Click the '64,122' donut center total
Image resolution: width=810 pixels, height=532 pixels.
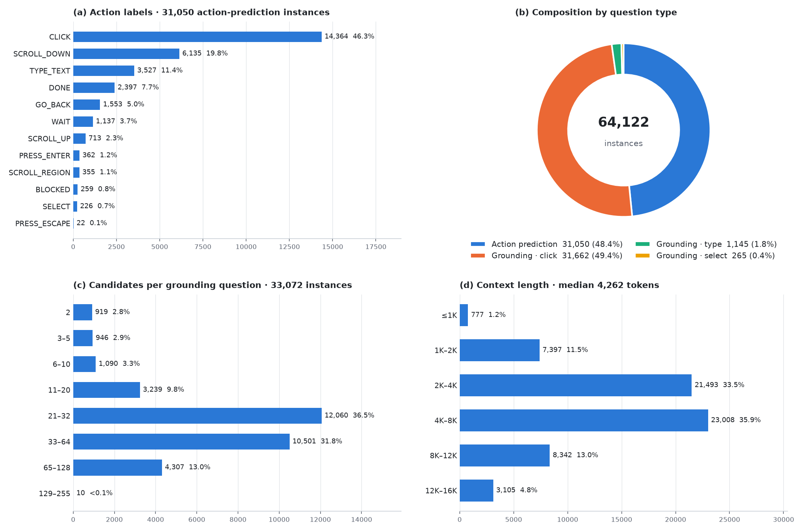pos(623,122)
